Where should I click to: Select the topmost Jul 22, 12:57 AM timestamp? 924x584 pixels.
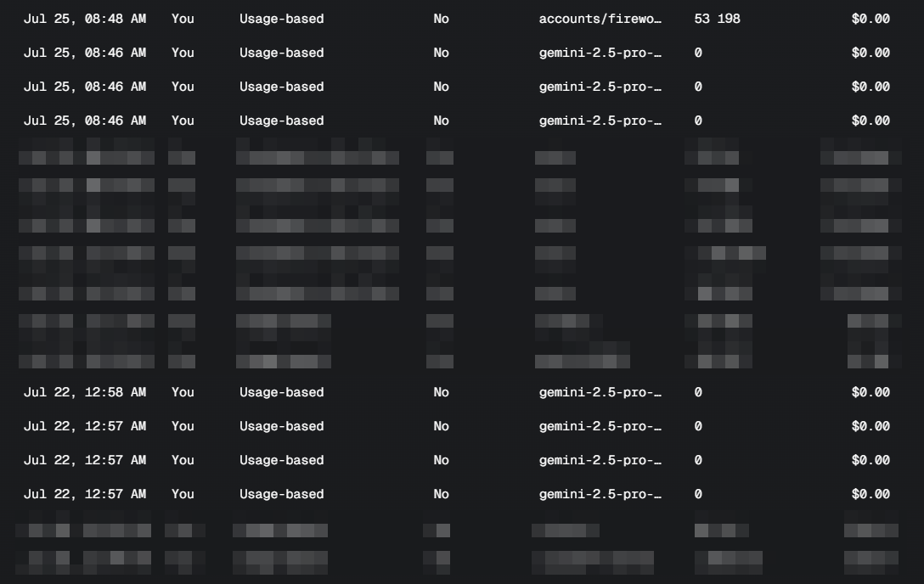click(x=85, y=426)
